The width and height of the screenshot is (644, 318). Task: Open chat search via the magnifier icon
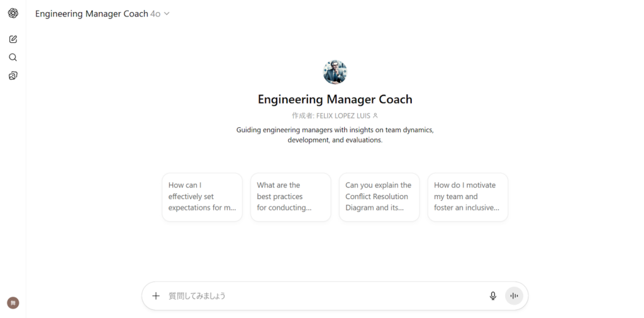[x=13, y=57]
